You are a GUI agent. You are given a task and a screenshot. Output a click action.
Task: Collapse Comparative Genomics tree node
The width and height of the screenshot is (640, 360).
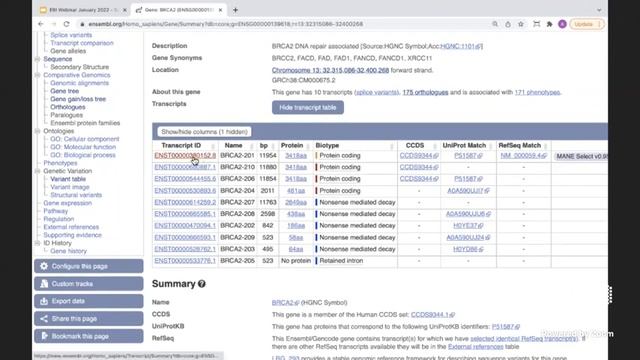coord(38,75)
